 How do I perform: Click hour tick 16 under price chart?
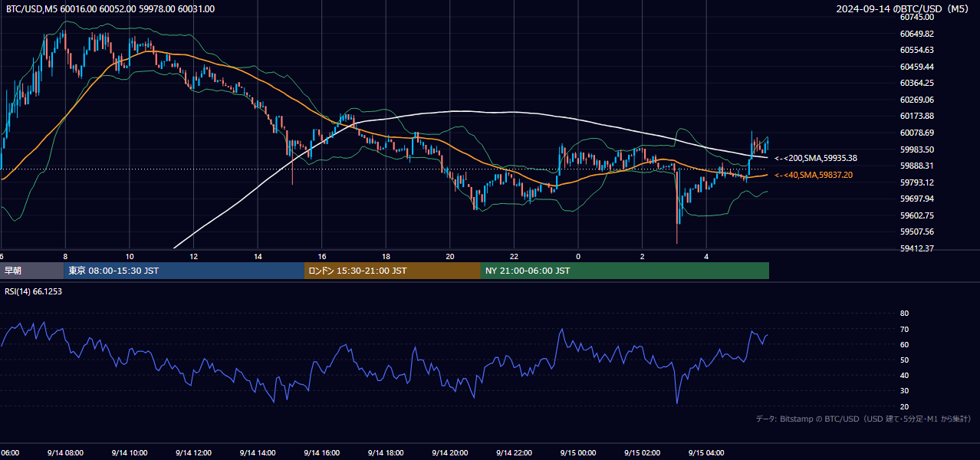click(x=322, y=257)
